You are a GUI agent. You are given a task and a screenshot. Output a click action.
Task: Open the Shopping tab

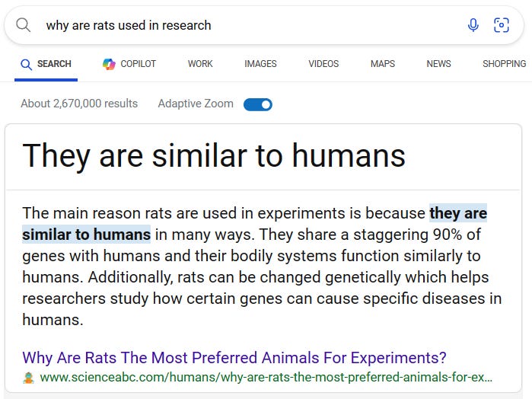tap(504, 64)
